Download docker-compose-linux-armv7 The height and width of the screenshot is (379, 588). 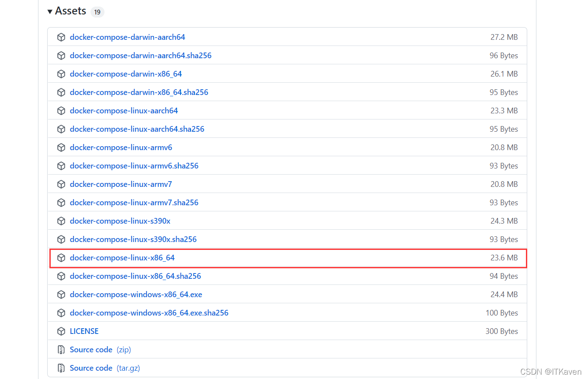click(x=121, y=184)
